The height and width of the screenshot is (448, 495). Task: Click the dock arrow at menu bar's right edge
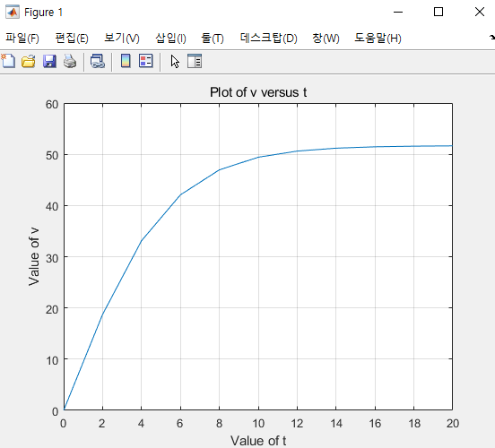(x=491, y=38)
